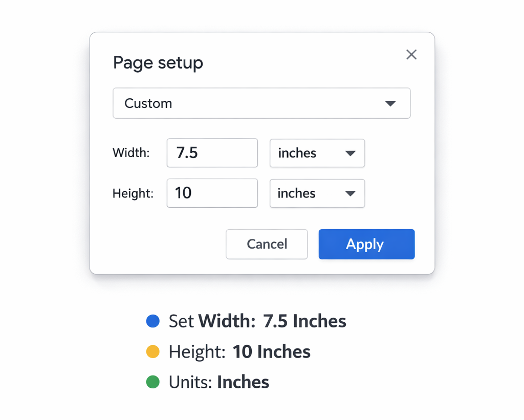Viewport: 524px width, 420px height.
Task: Click the yellow bullet next to Height
Action: pyautogui.click(x=152, y=351)
